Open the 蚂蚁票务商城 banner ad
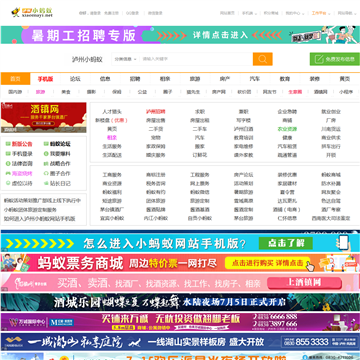The image size is (360, 360). (180, 263)
